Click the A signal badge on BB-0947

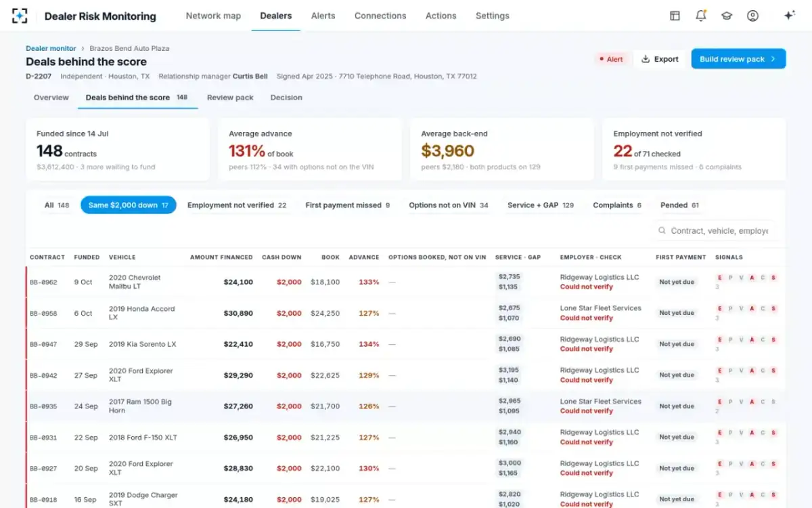(x=752, y=340)
